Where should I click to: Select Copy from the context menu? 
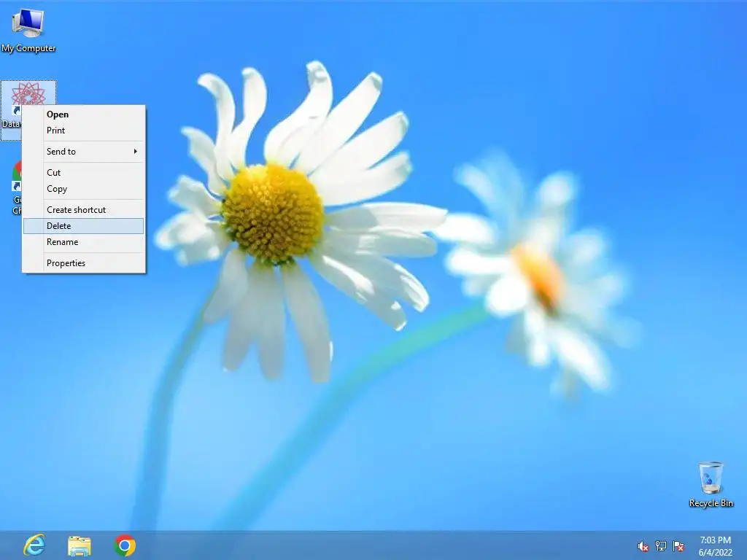click(84, 189)
